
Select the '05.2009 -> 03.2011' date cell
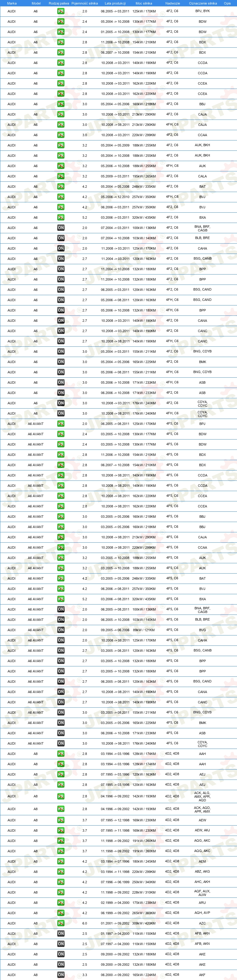pyautogui.click(x=115, y=177)
